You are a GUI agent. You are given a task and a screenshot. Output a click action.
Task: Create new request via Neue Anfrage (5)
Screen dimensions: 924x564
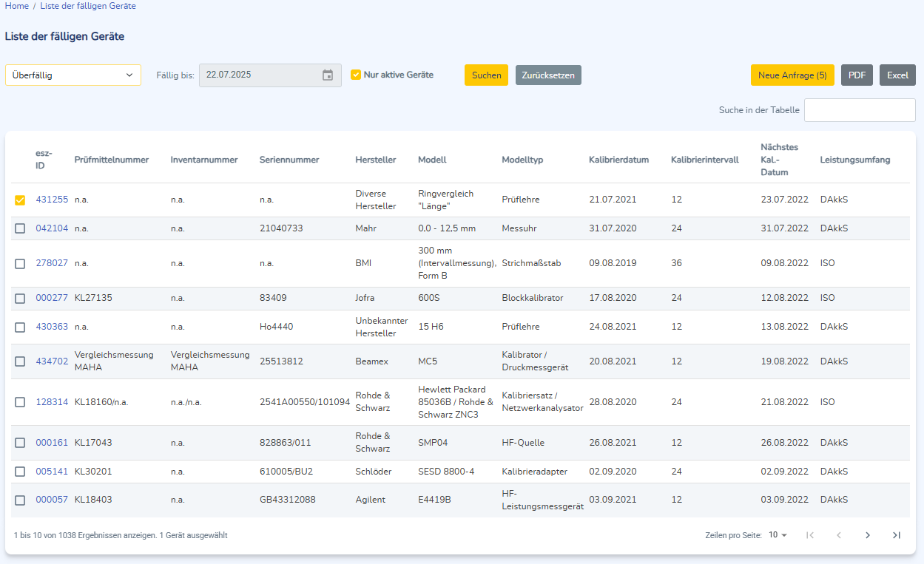click(792, 75)
